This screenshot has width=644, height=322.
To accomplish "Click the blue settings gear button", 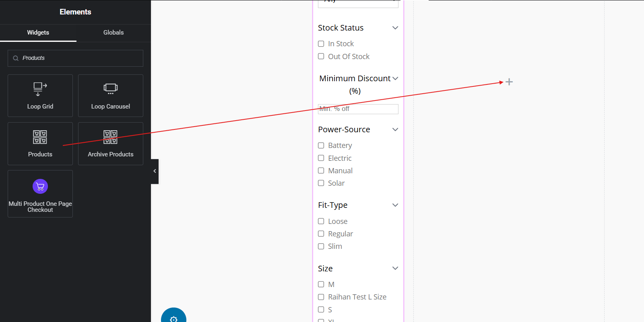I will (x=173, y=319).
